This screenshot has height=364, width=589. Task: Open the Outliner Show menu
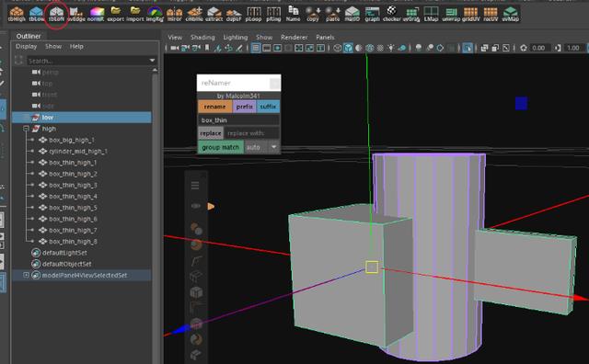point(53,47)
